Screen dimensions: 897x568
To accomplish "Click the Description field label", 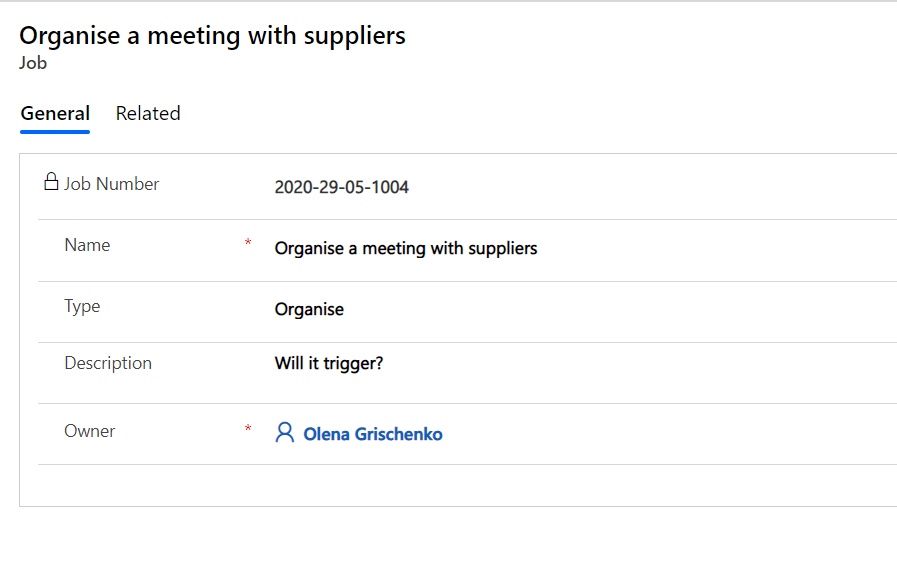I will point(108,363).
